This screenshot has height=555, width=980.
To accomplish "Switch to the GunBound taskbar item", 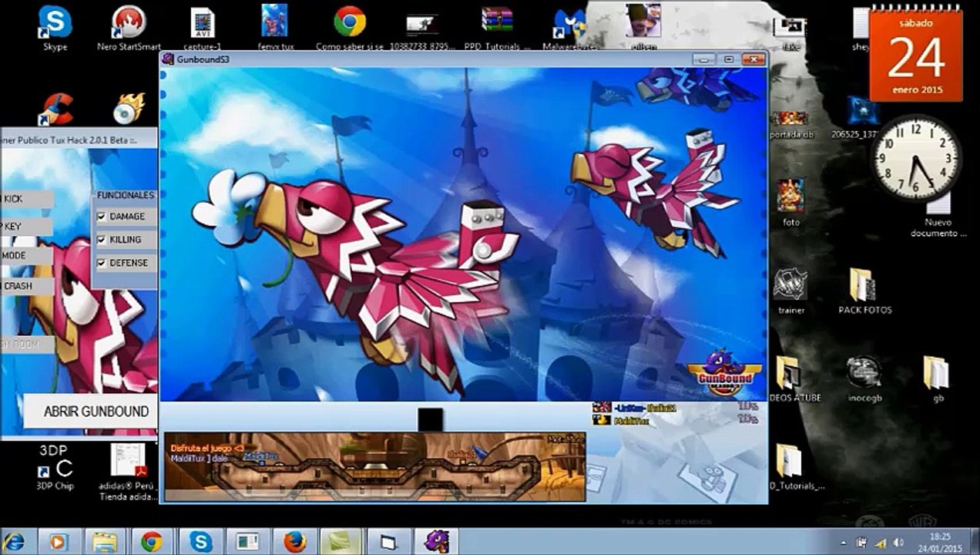I will click(436, 542).
